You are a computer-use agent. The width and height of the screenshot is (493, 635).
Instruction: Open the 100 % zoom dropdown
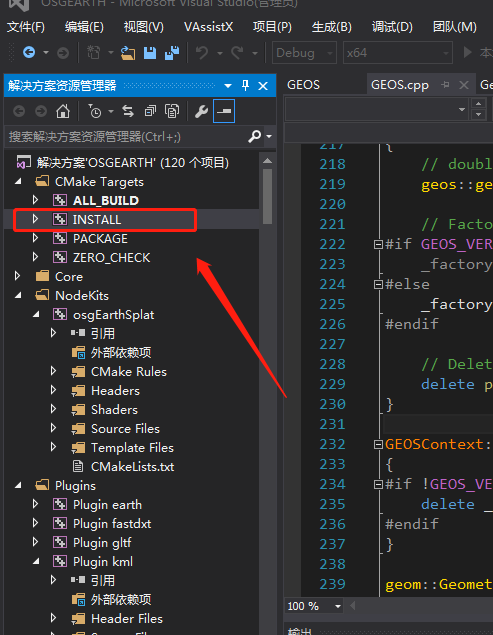[338, 606]
